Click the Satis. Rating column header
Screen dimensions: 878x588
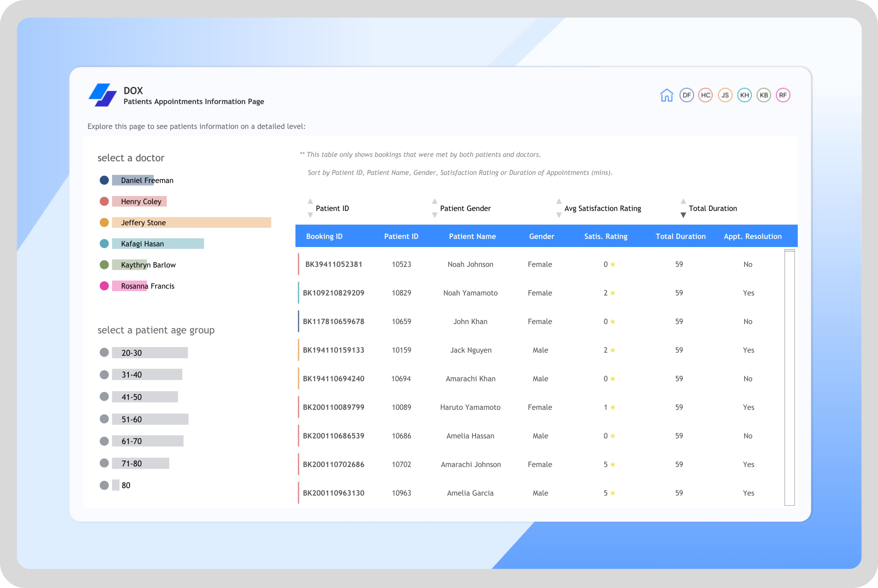tap(606, 236)
